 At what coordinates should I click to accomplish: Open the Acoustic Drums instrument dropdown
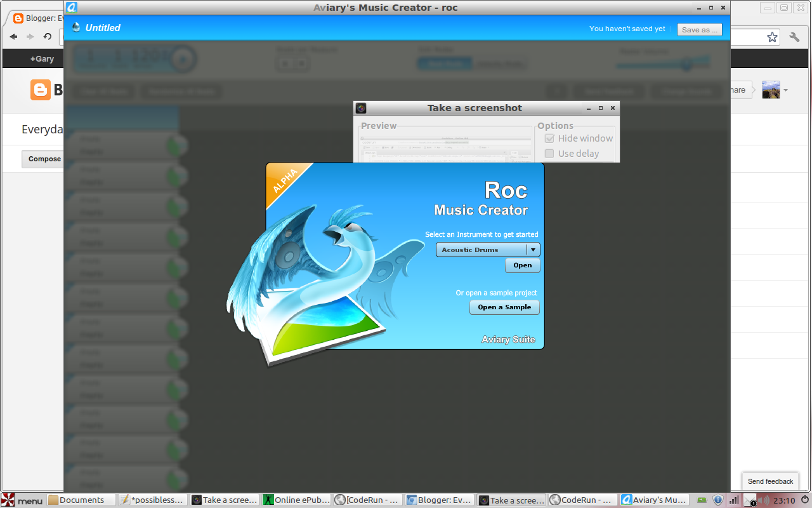click(x=488, y=250)
